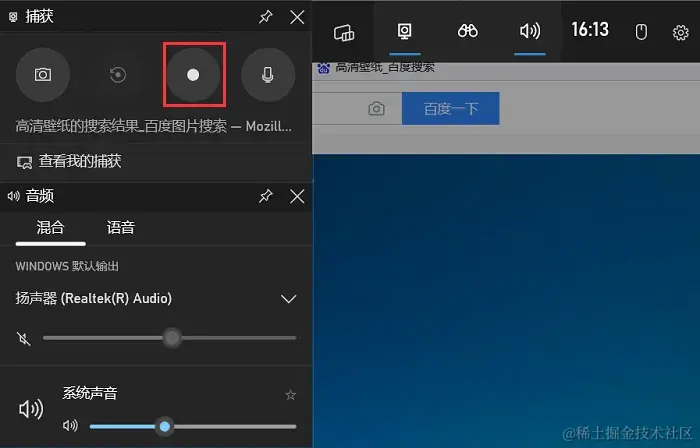Click the WINDOWS 默认输出 label
Viewport: 700px width, 448px height.
point(67,266)
